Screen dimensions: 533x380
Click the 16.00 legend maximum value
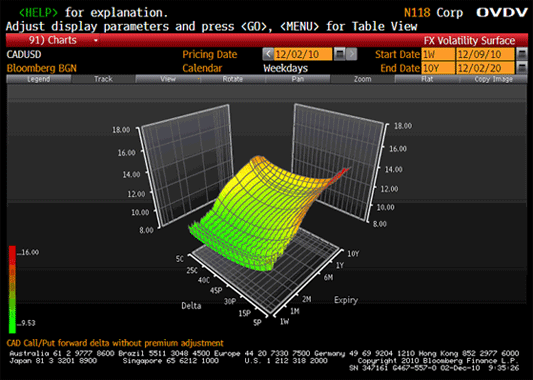pyautogui.click(x=30, y=252)
